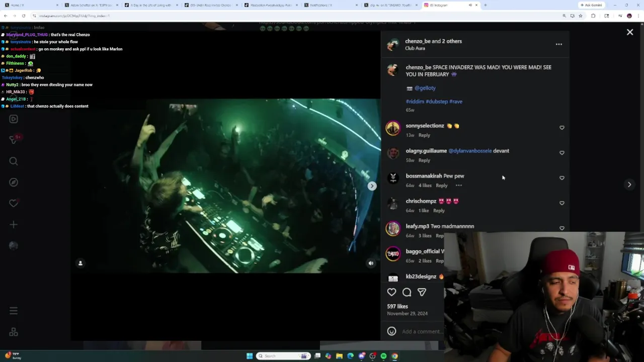The image size is (644, 362).
Task: Open chenzo_be profile from post header
Action: click(419, 41)
